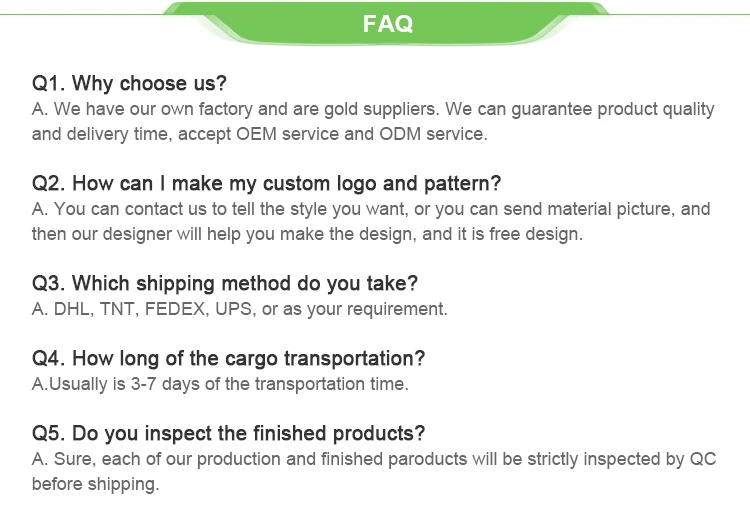This screenshot has width=750, height=513.
Task: Click the 'Q1.' label
Action: click(x=49, y=83)
